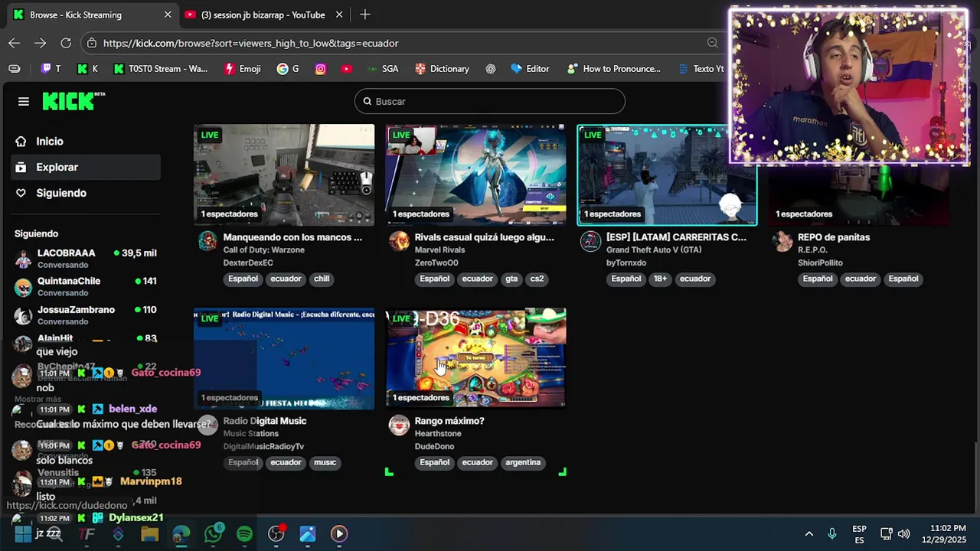Open Rango máximo Hearthstone thumbnail
This screenshot has height=551, width=980.
point(475,358)
